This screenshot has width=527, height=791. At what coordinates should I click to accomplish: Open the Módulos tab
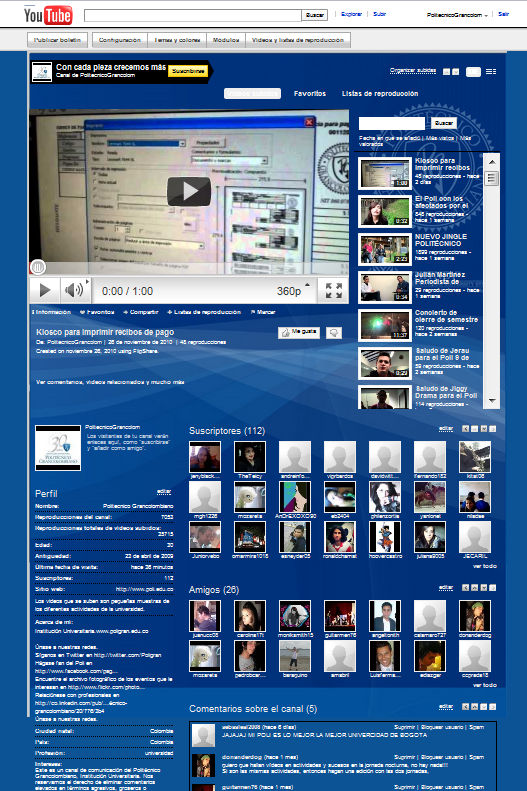tap(226, 40)
